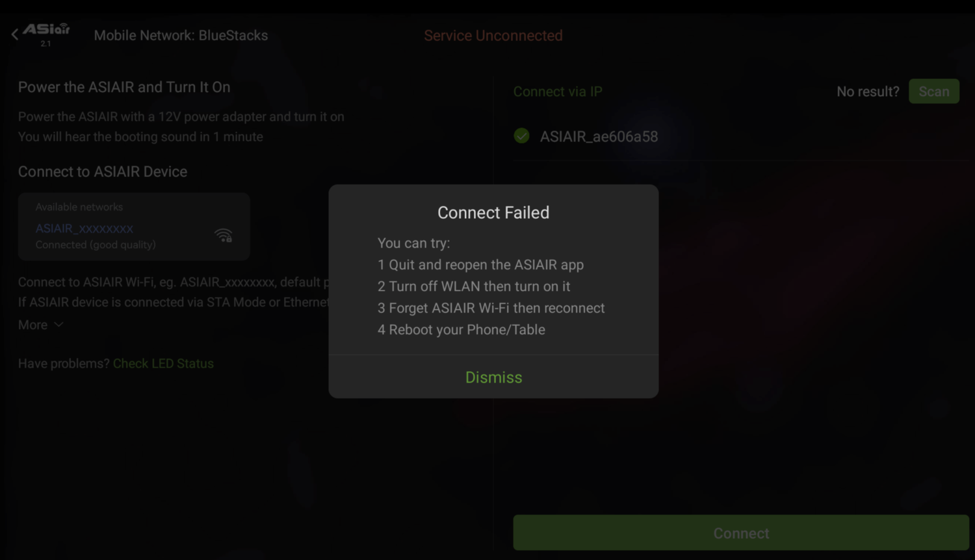Screen dimensions: 975x560
Task: Click the More label text
Action: click(32, 325)
